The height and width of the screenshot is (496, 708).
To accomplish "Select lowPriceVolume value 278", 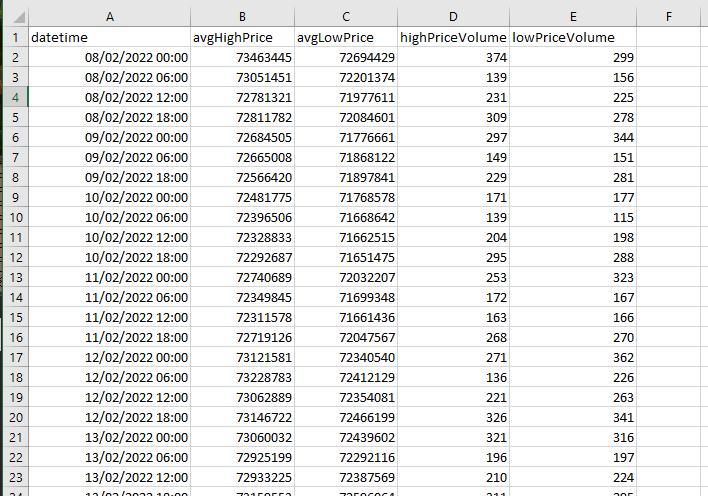I will click(x=573, y=117).
